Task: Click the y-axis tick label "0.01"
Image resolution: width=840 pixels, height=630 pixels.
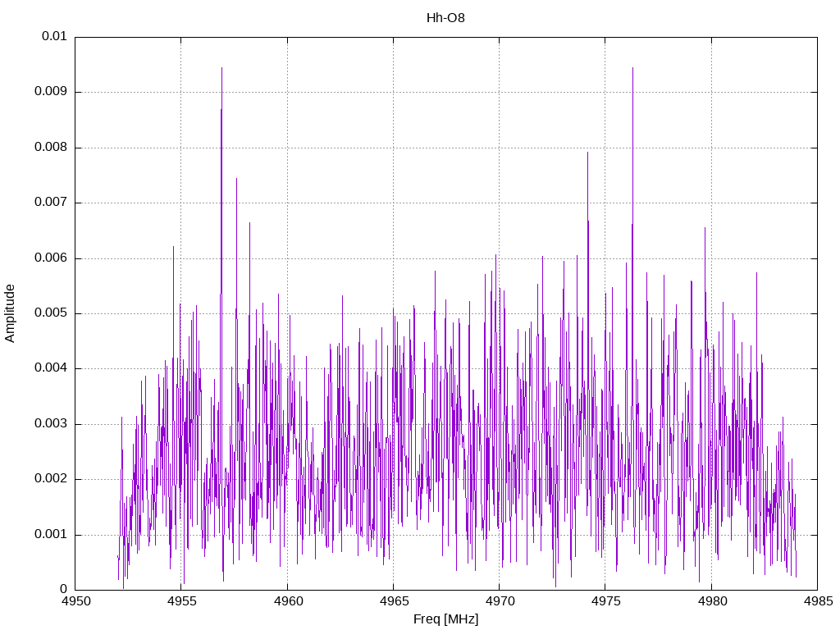Action: 54,36
